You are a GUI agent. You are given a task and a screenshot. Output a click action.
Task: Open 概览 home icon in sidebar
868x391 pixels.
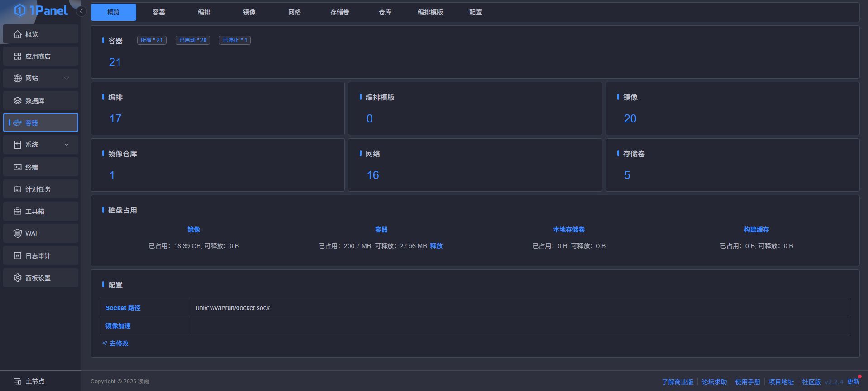(18, 34)
